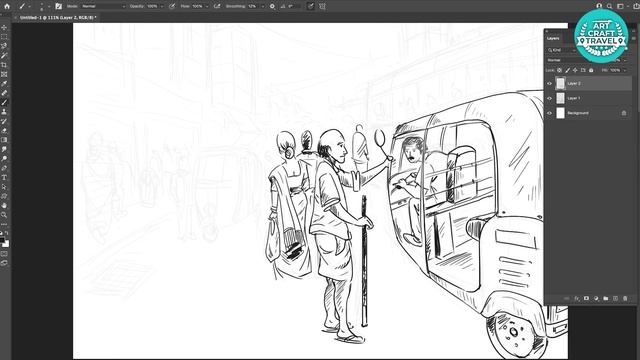This screenshot has height=360, width=640.
Task: Toggle prevent artboard auto-nesting lock
Action: (x=583, y=70)
